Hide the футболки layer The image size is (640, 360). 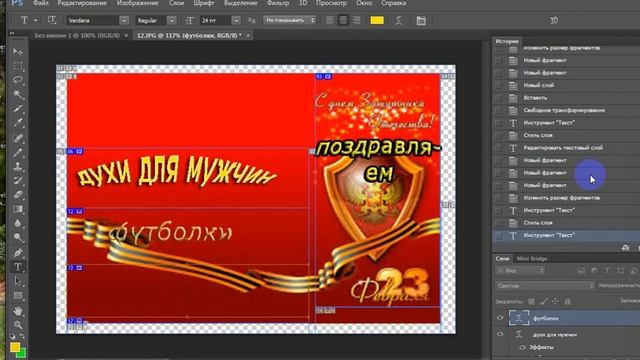pos(500,318)
